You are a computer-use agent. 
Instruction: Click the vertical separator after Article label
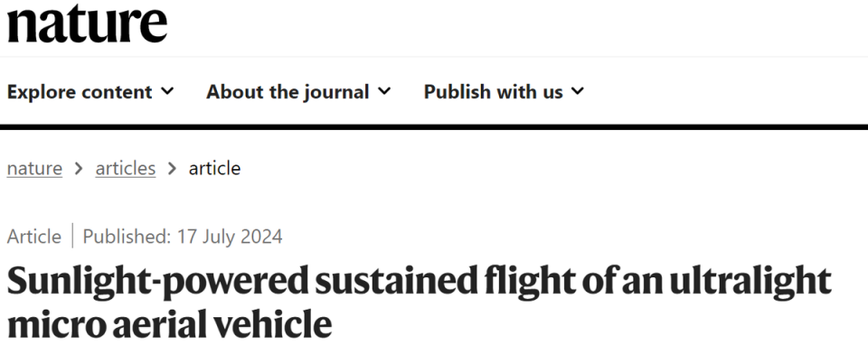(x=72, y=237)
